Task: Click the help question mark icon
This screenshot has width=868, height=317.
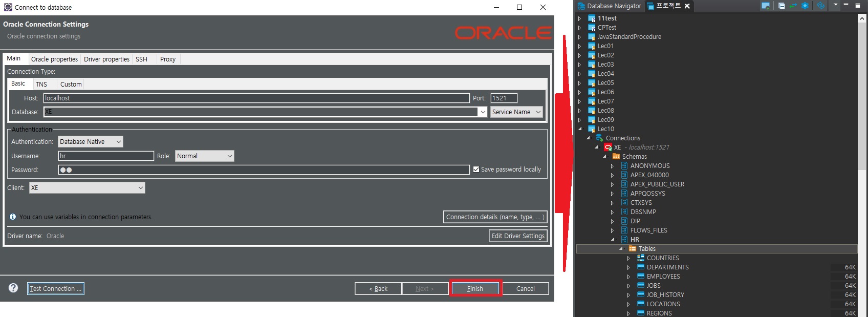Action: [x=13, y=288]
